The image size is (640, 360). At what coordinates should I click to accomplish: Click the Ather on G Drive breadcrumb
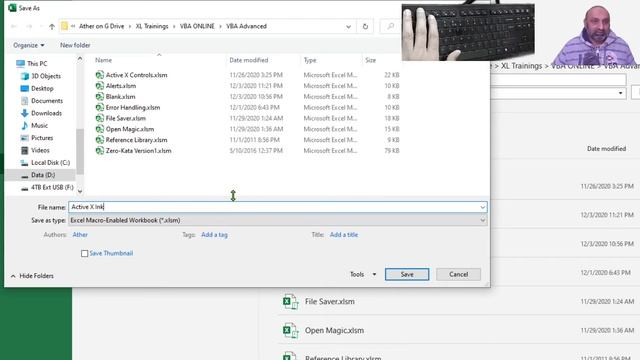click(x=101, y=26)
